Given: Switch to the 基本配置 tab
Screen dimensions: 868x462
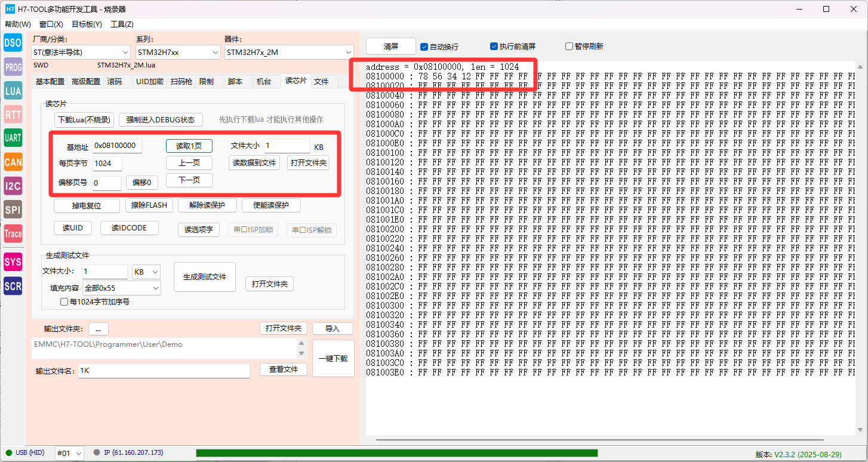Looking at the screenshot, I should (50, 82).
